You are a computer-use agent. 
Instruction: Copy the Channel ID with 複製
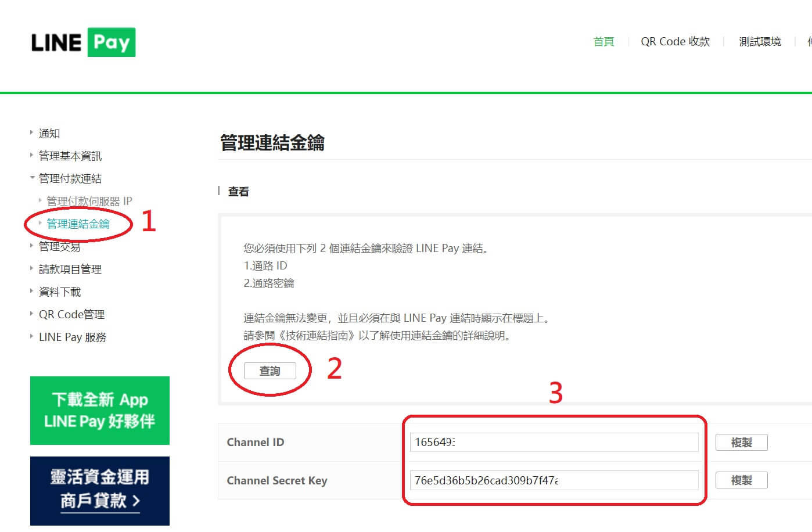click(741, 443)
